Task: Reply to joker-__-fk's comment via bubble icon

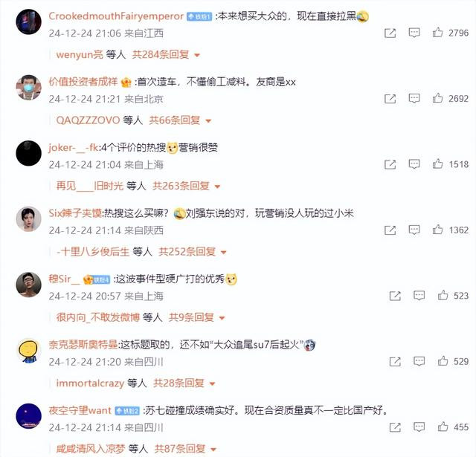Action: click(x=414, y=164)
